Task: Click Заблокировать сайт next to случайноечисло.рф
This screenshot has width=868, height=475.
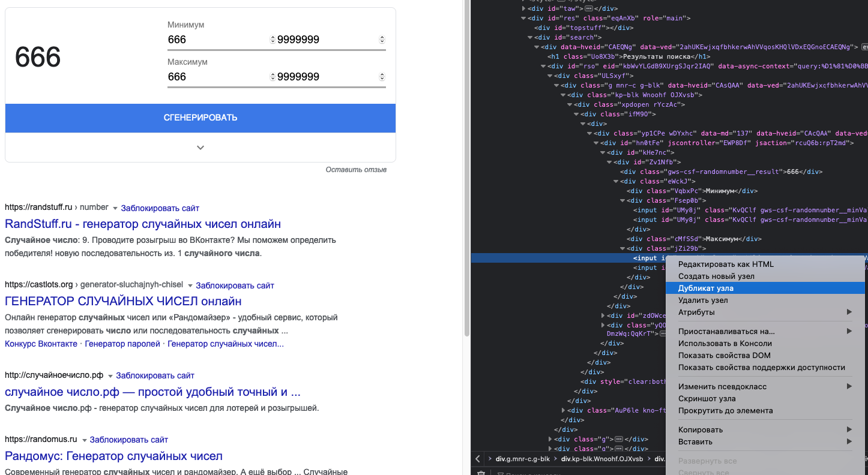Action: (x=155, y=376)
